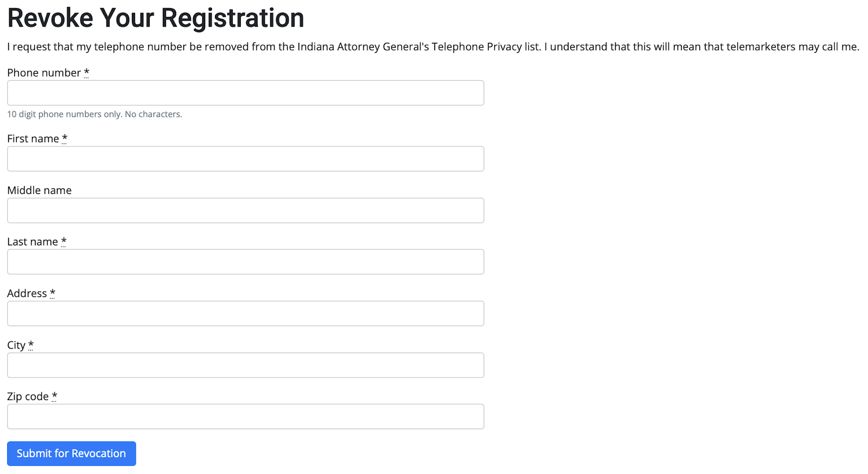Select the Middle name input box

245,210
